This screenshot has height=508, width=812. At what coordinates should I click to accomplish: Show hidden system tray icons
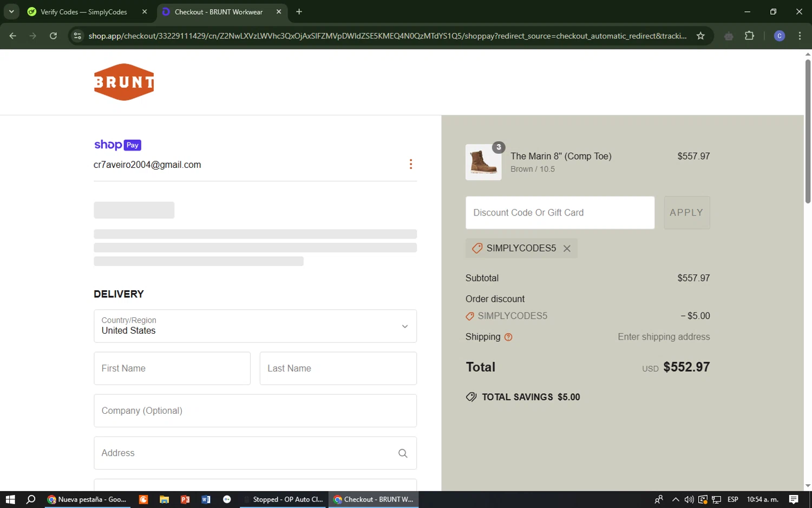pos(675,499)
